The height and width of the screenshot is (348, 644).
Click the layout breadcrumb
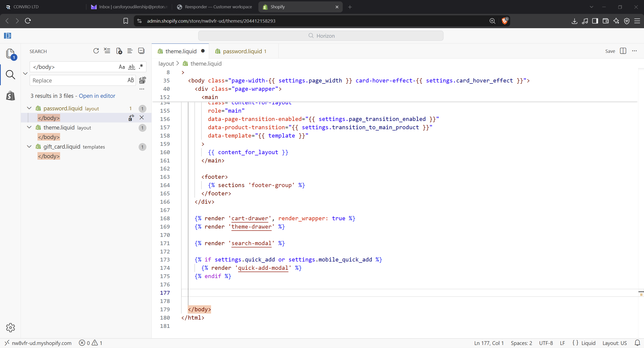tap(166, 64)
